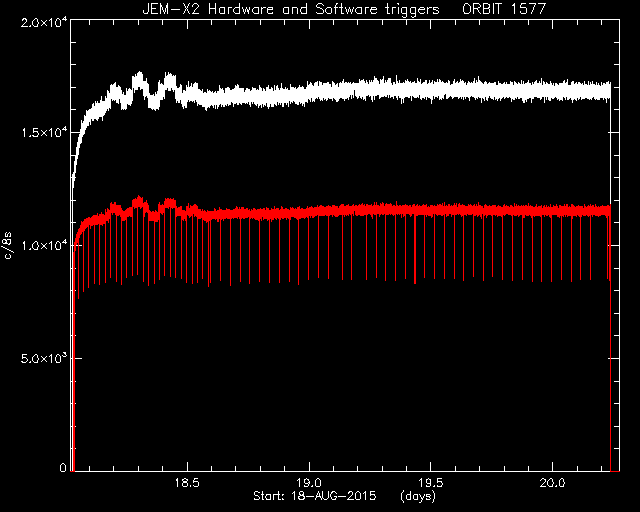Image resolution: width=640 pixels, height=512 pixels.
Task: Click the 19.0 x-axis tick label
Action: click(x=309, y=483)
